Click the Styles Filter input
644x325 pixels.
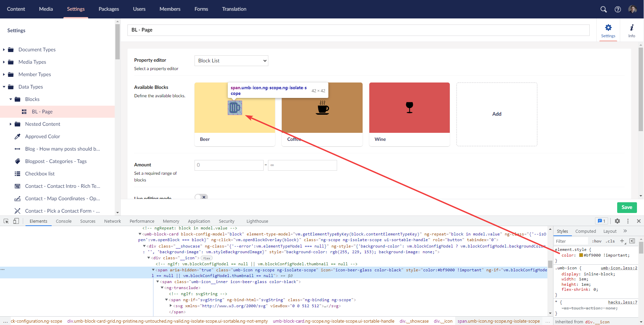[x=571, y=241]
